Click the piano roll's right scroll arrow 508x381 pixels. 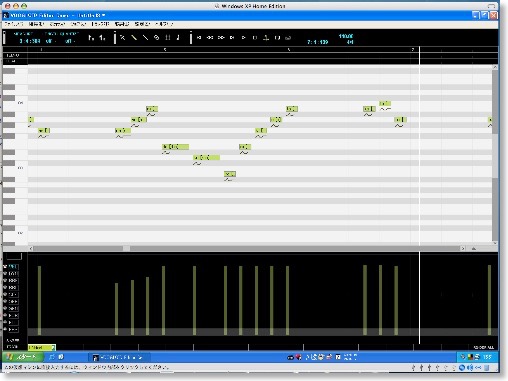pos(463,248)
